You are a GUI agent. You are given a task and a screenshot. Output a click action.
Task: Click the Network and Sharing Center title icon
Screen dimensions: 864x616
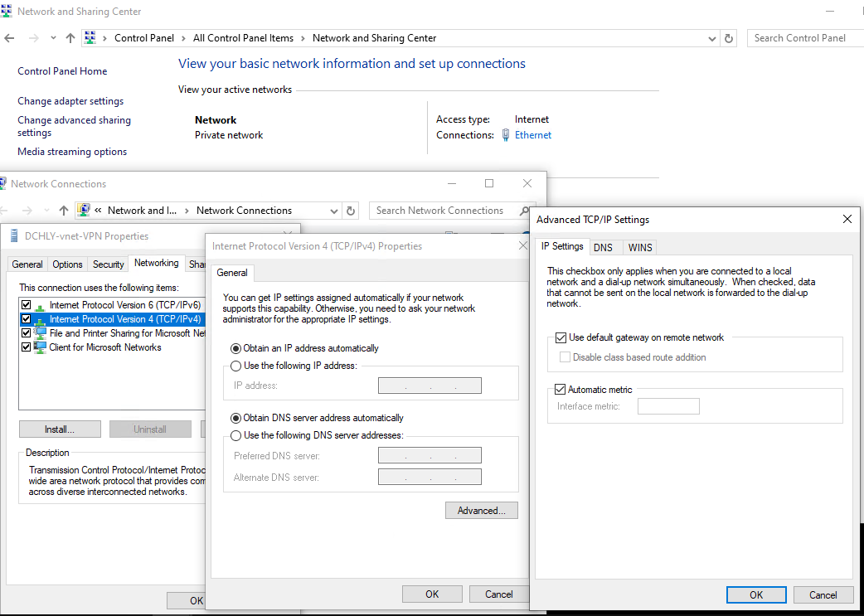[6, 11]
